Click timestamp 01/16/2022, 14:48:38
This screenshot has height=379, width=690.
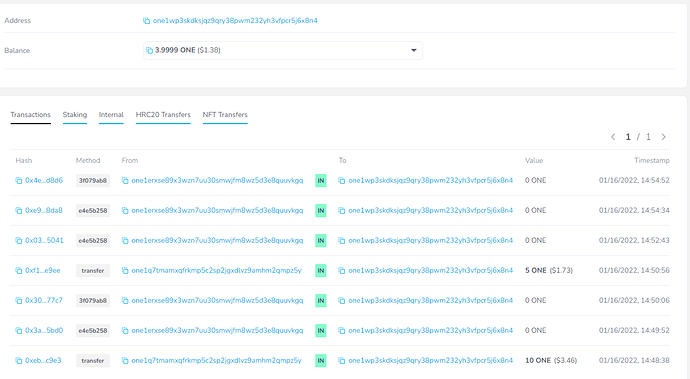coord(634,361)
